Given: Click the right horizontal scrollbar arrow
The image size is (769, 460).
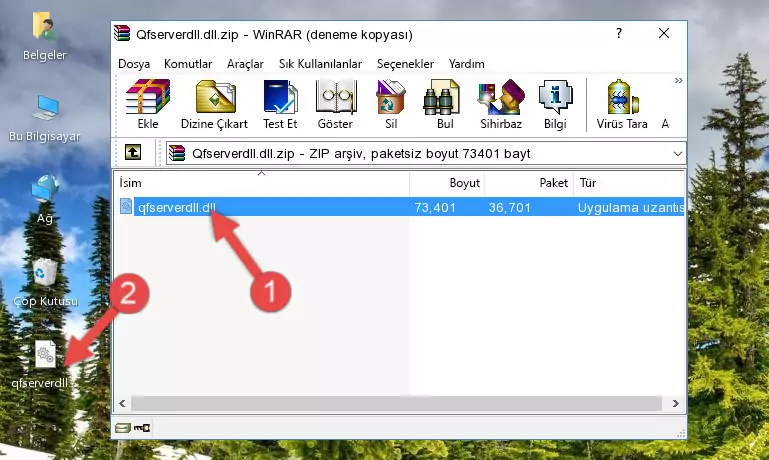Looking at the screenshot, I should 676,403.
